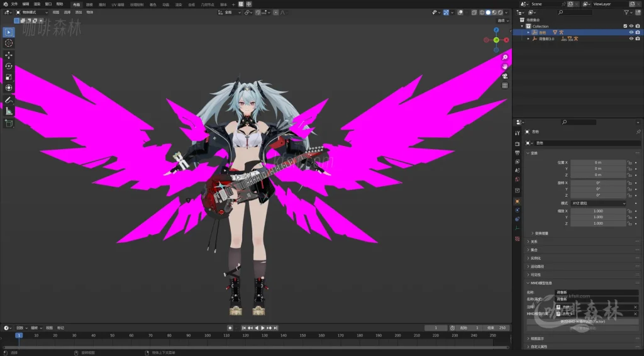The image size is (644, 356).
Task: Open the Object Data (armature) properties tab
Action: coord(517,228)
